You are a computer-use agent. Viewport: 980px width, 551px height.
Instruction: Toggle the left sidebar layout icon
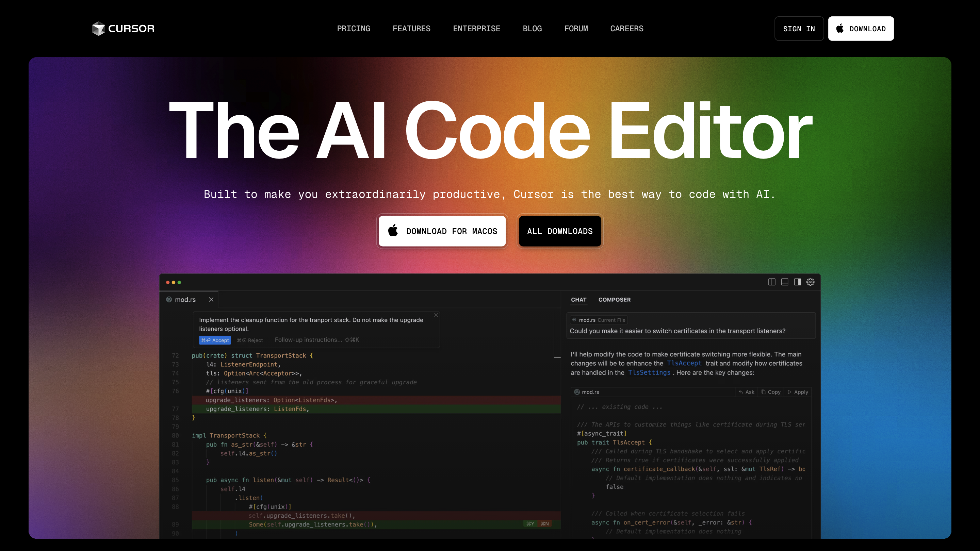771,282
